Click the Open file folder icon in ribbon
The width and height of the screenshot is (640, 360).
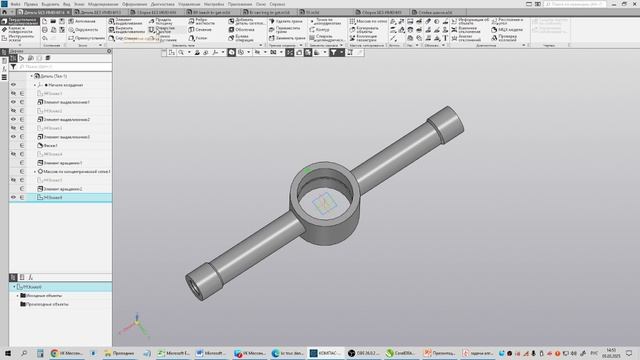[x=53, y=21]
